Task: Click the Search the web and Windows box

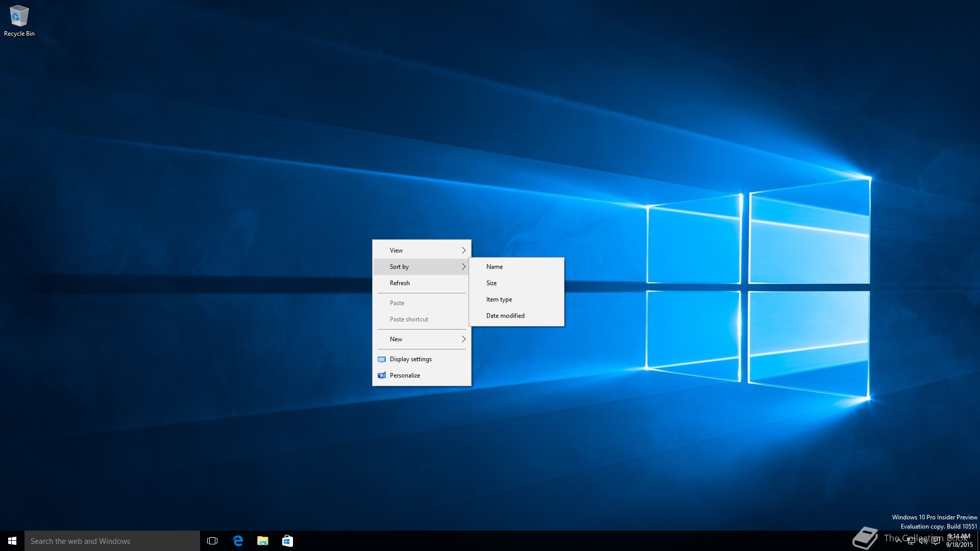Action: click(x=112, y=541)
